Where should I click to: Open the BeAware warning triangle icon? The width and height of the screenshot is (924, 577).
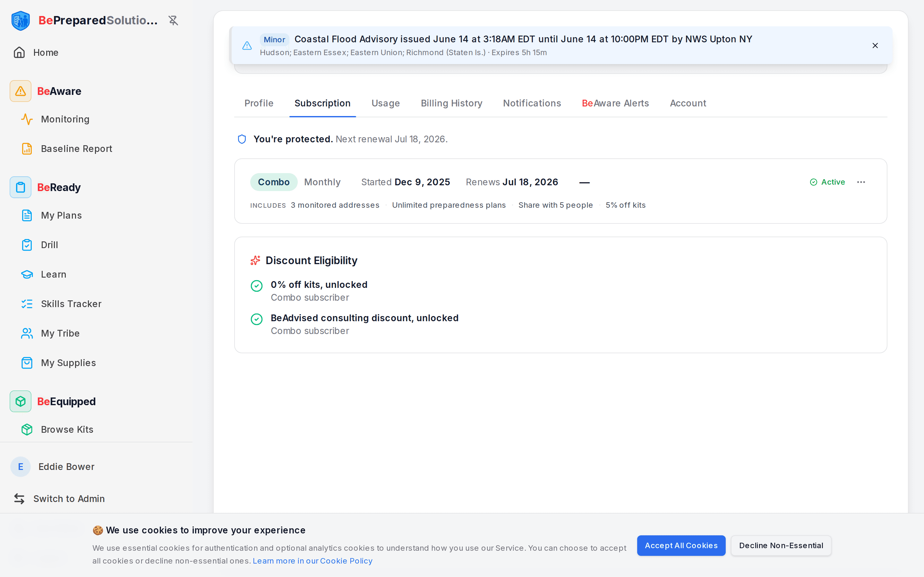[x=21, y=91]
